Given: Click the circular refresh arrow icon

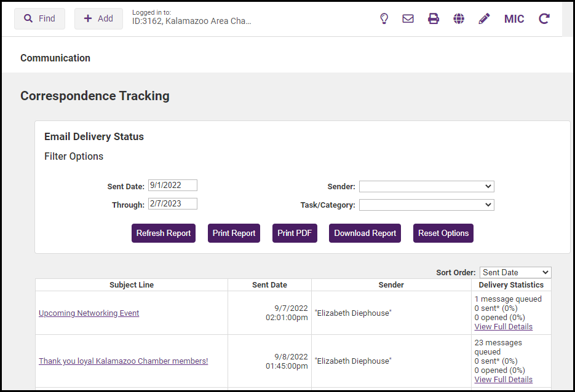Looking at the screenshot, I should click(x=544, y=18).
